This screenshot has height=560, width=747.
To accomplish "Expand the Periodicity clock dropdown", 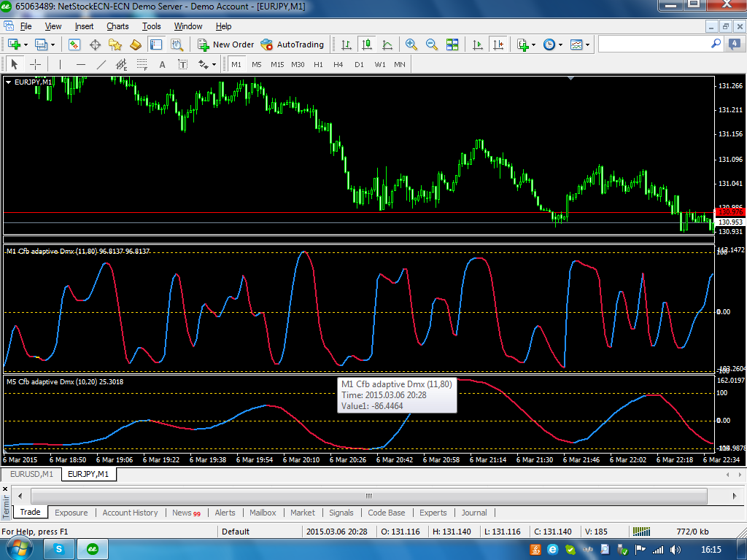I will click(x=560, y=44).
